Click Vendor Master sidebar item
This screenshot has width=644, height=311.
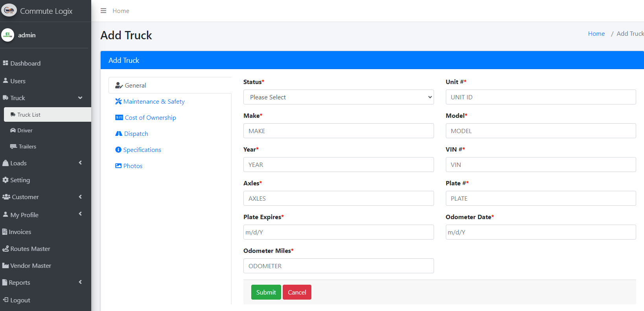click(31, 265)
